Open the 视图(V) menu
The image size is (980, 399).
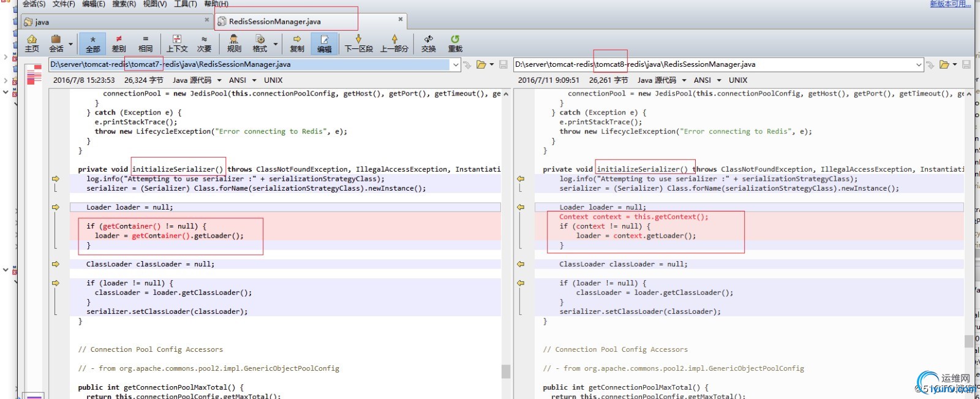[x=155, y=4]
